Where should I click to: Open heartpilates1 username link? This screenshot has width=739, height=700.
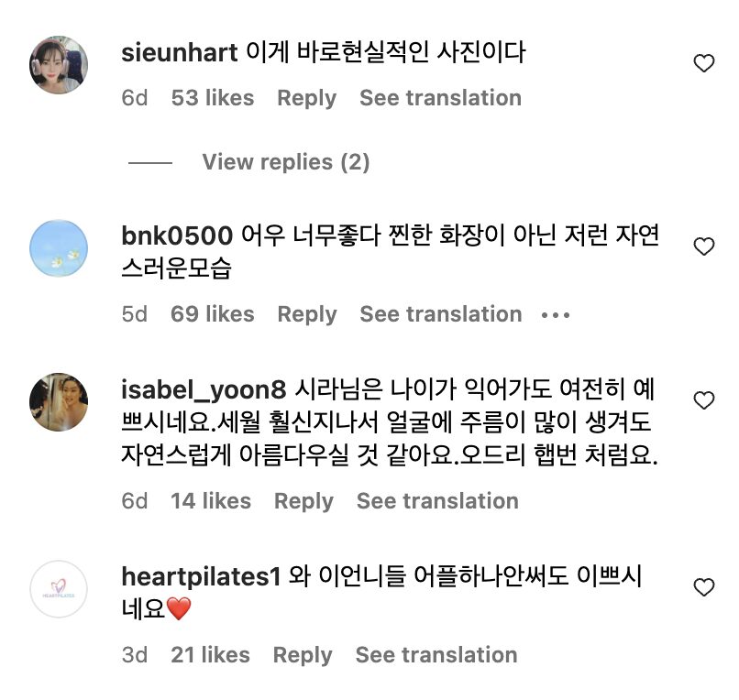click(200, 576)
